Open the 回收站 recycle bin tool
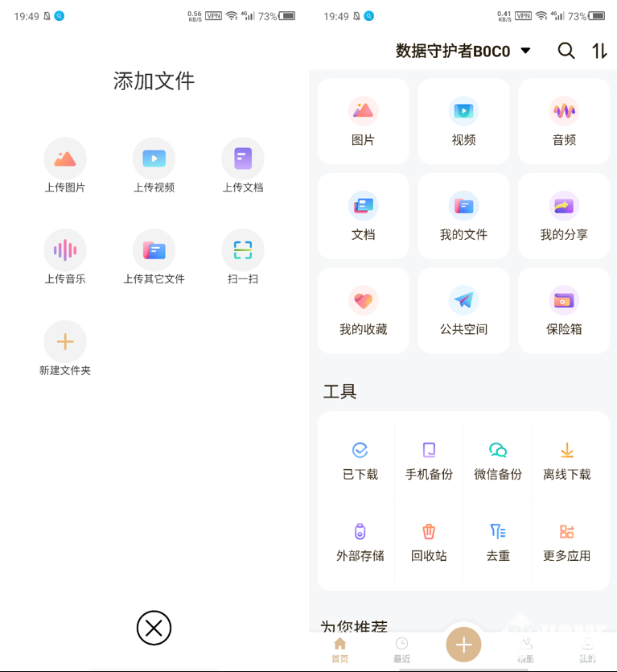 tap(429, 542)
